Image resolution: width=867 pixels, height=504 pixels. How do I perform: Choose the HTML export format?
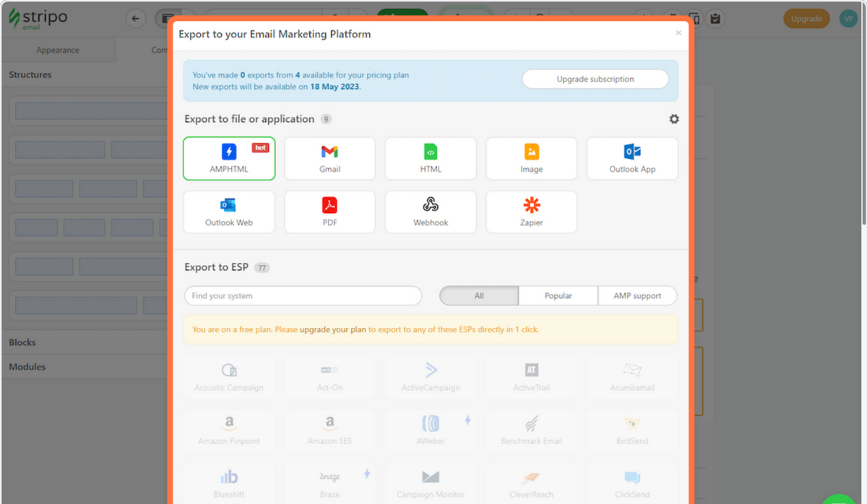tap(431, 158)
